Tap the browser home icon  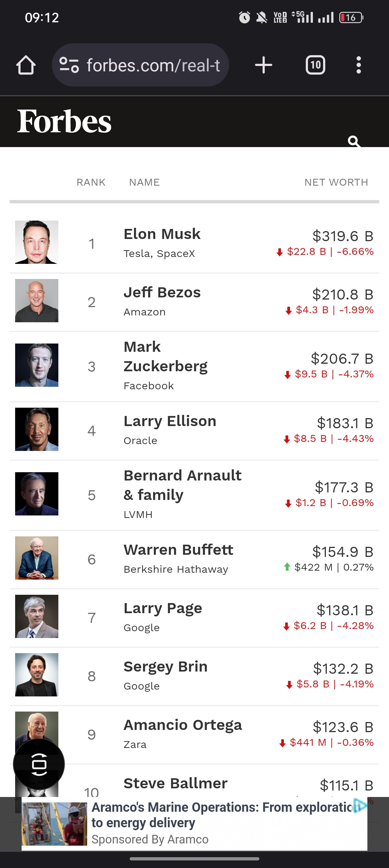click(x=26, y=65)
